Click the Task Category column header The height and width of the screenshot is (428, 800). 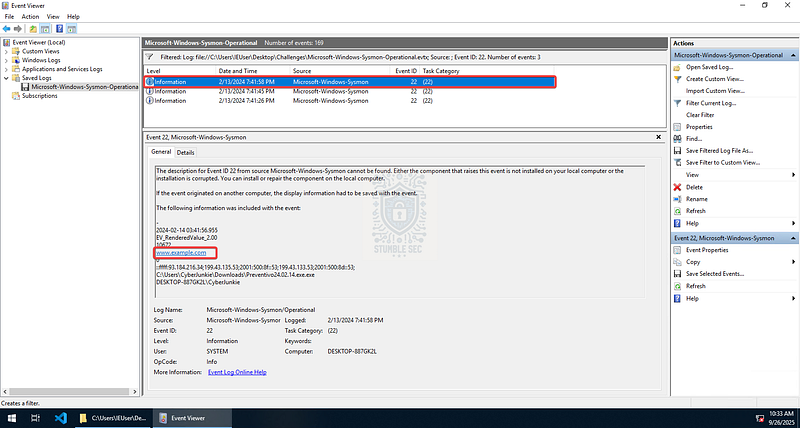pyautogui.click(x=486, y=71)
